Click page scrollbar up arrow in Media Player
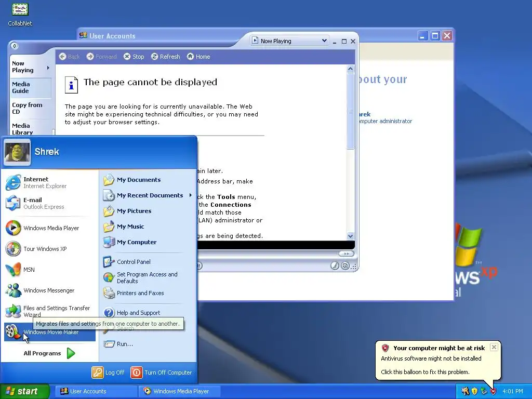 pyautogui.click(x=351, y=69)
